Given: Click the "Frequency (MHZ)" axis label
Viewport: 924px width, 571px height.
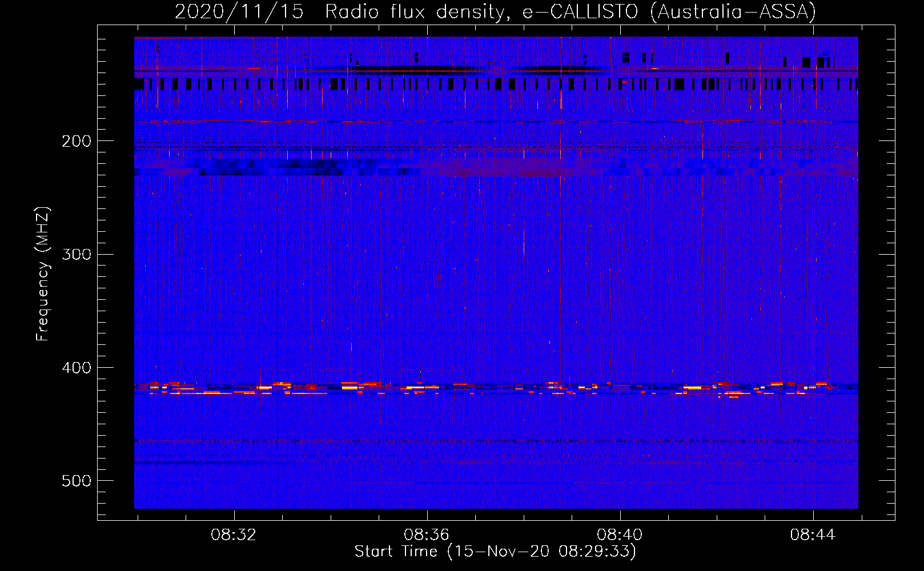Looking at the screenshot, I should tap(43, 274).
